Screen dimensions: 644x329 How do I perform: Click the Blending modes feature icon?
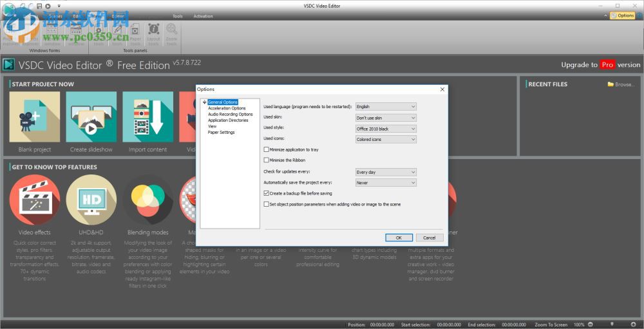pos(148,200)
